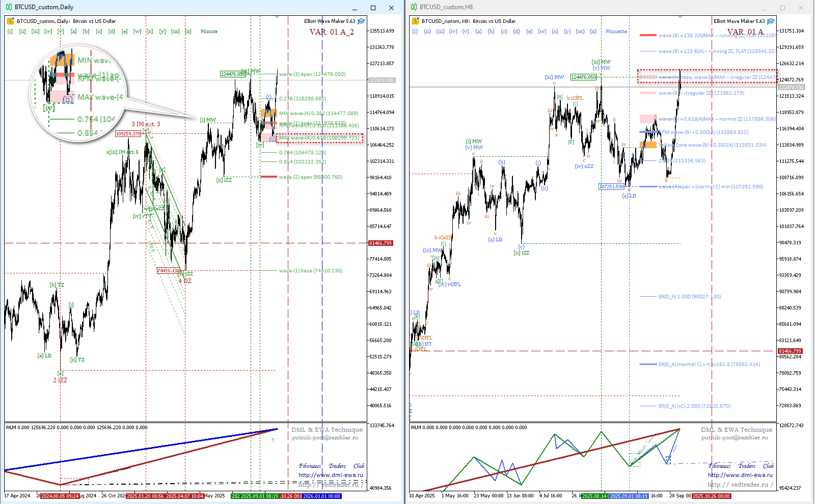Click the gray chart shift triangle on the H8 chart
815x504 pixels.
tap(681, 17)
